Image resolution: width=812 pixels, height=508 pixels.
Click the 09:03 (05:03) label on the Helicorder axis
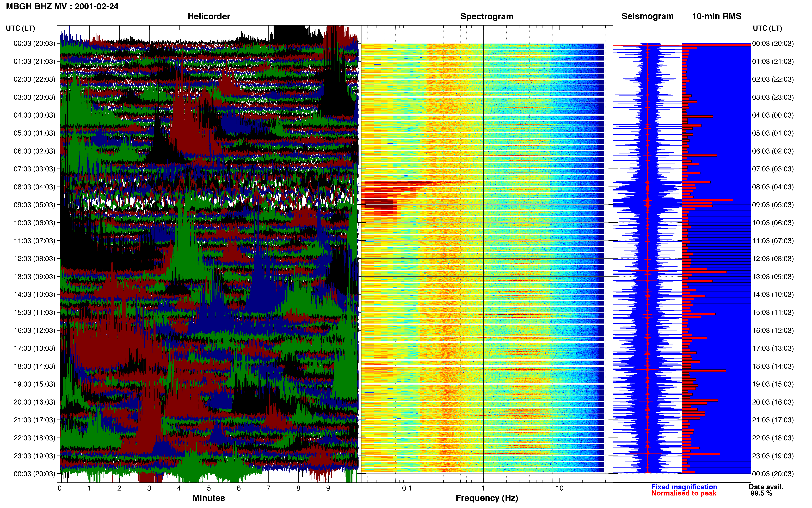[34, 205]
